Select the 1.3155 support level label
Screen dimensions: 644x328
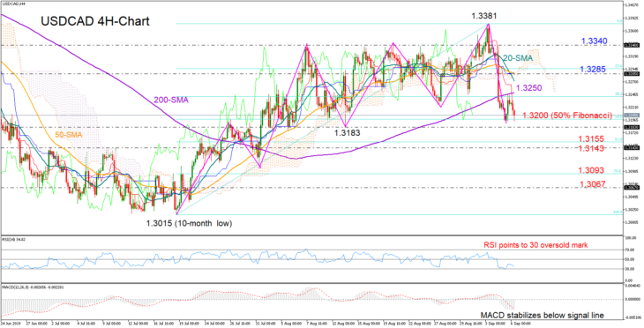point(590,139)
